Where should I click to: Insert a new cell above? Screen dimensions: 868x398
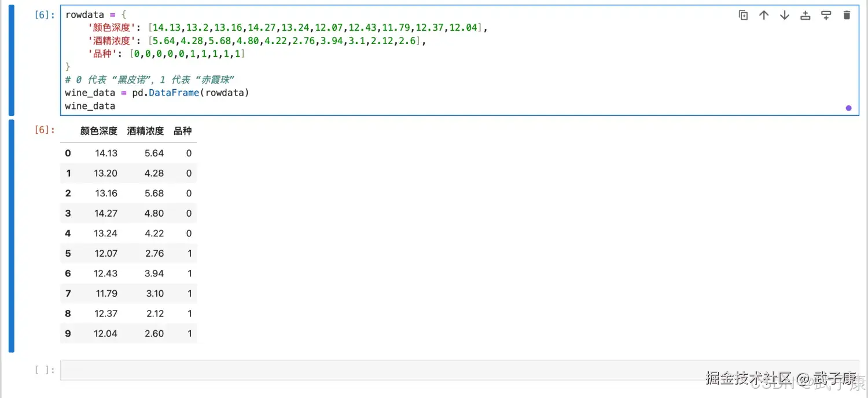pos(805,15)
